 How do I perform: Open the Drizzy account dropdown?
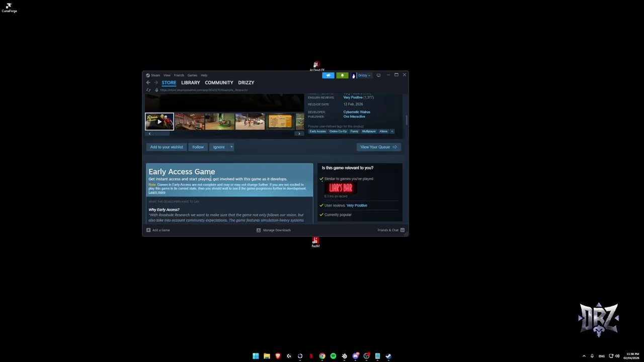pos(364,75)
